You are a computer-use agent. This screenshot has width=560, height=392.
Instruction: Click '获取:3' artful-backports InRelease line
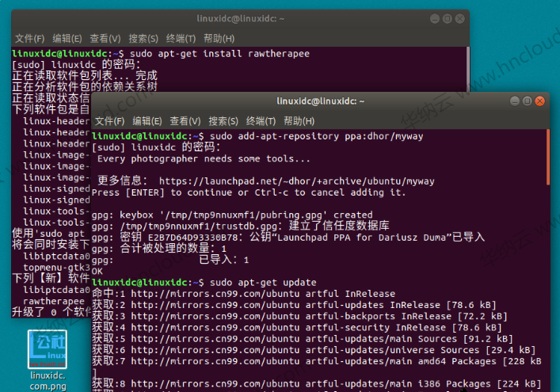coord(299,316)
